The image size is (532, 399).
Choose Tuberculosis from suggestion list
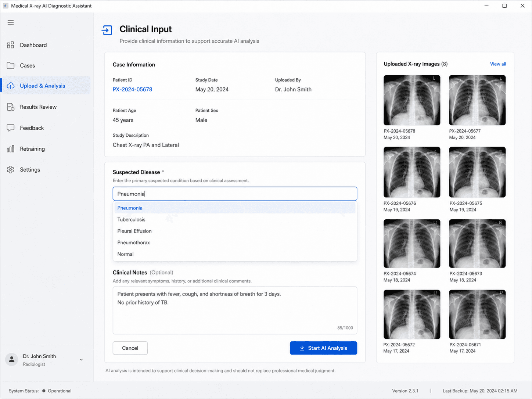(235, 219)
